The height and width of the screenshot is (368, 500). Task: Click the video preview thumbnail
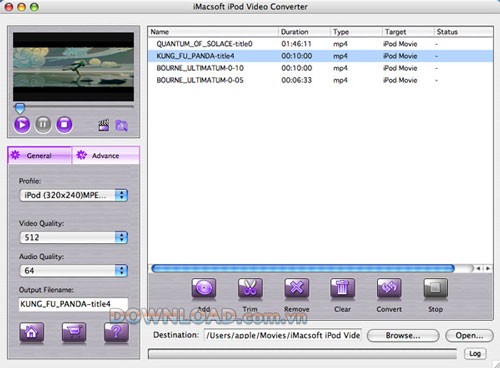coord(73,67)
